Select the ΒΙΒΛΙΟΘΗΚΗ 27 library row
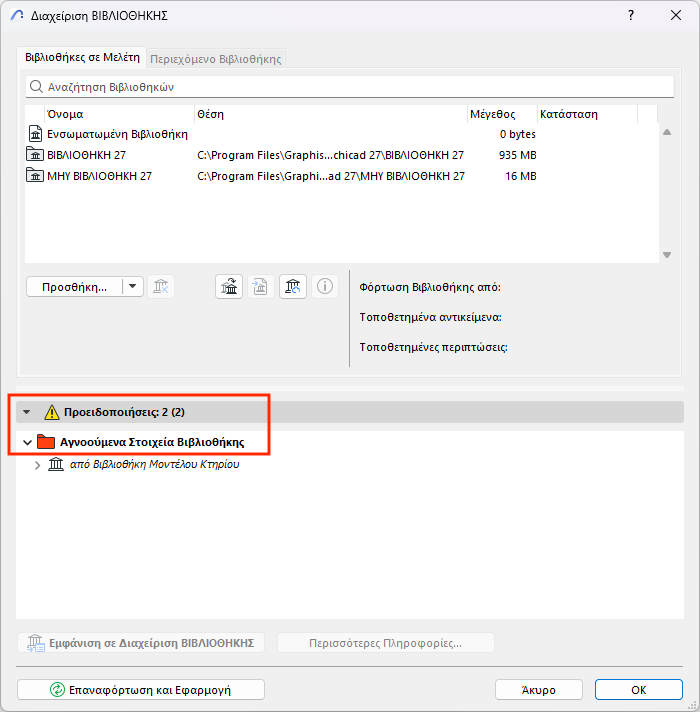This screenshot has width=700, height=712. click(x=341, y=155)
